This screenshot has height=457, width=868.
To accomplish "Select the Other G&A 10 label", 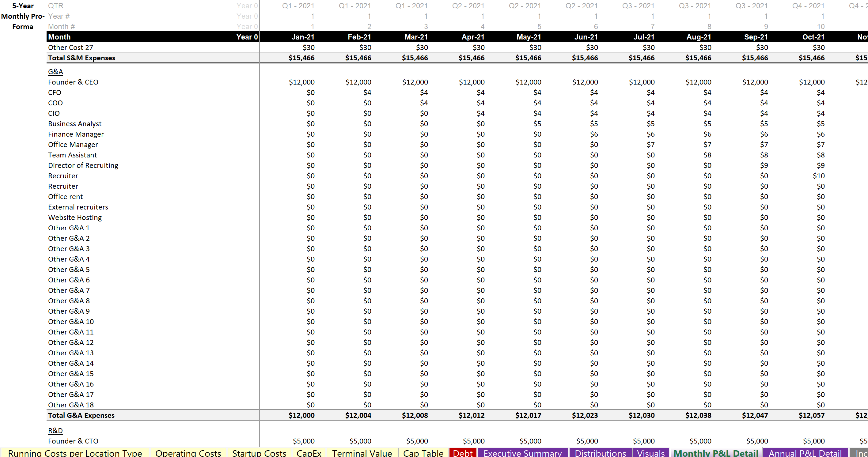I will coord(71,322).
